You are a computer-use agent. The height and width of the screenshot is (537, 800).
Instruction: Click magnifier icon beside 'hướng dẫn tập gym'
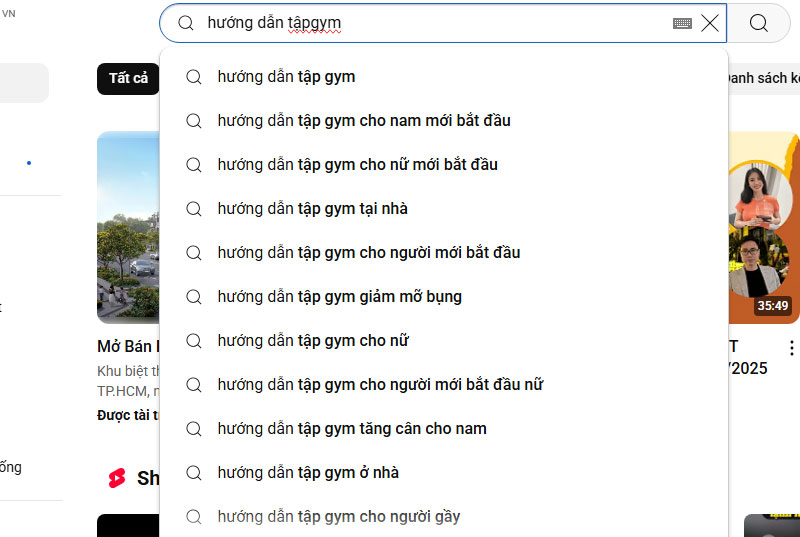(194, 77)
